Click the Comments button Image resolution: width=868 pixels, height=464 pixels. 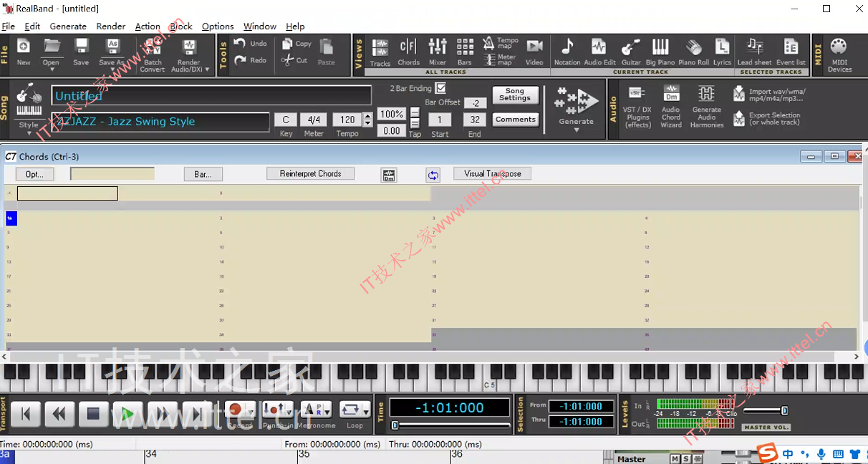coord(515,120)
